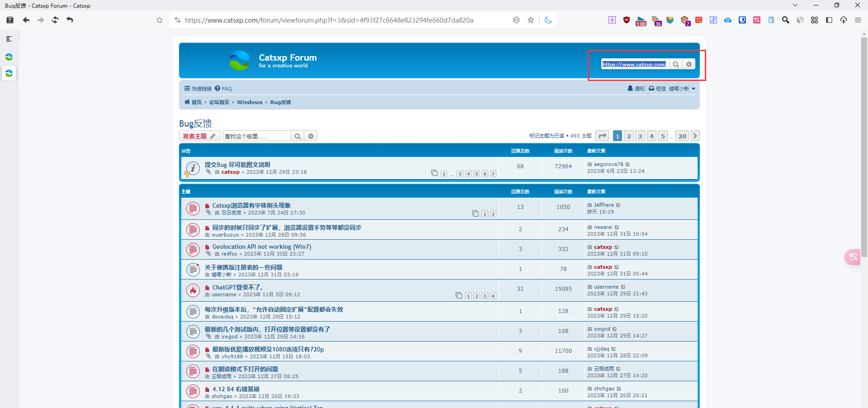The width and height of the screenshot is (868, 408).
Task: Open Geolocation API not working (Win7) topic
Action: pos(262,247)
